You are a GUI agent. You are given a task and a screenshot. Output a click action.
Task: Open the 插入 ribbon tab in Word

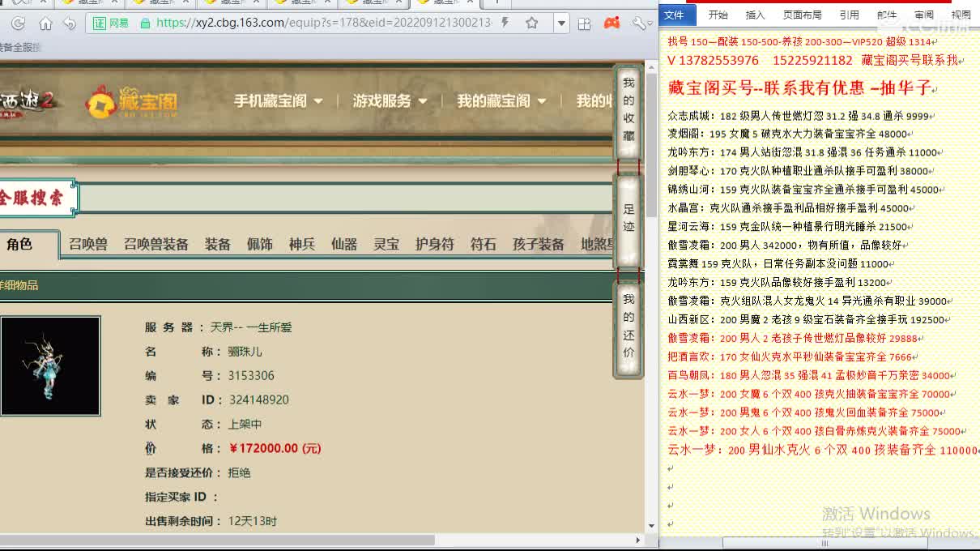point(755,15)
